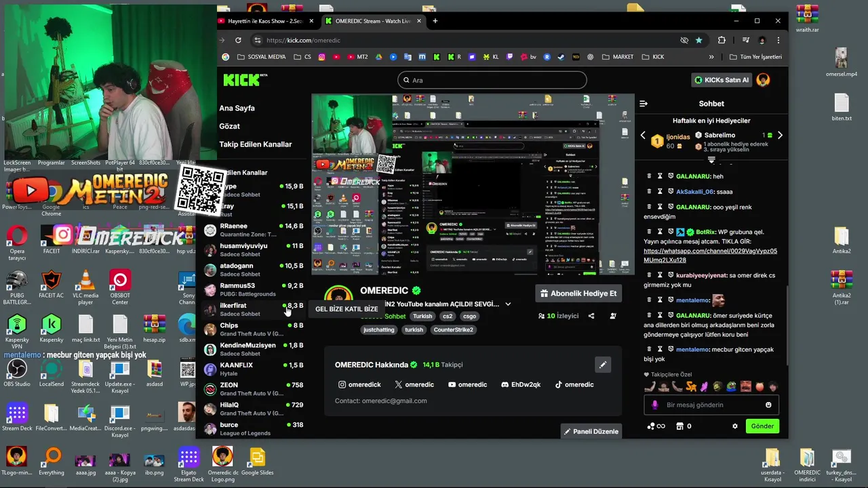Click the user profile avatar in the Kick header
This screenshot has height=488, width=868.
coord(763,80)
